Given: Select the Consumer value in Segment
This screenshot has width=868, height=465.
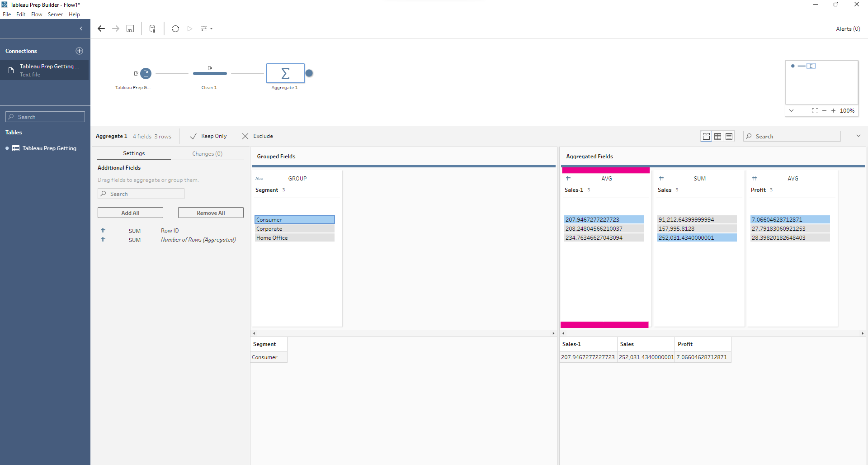Looking at the screenshot, I should tap(295, 219).
